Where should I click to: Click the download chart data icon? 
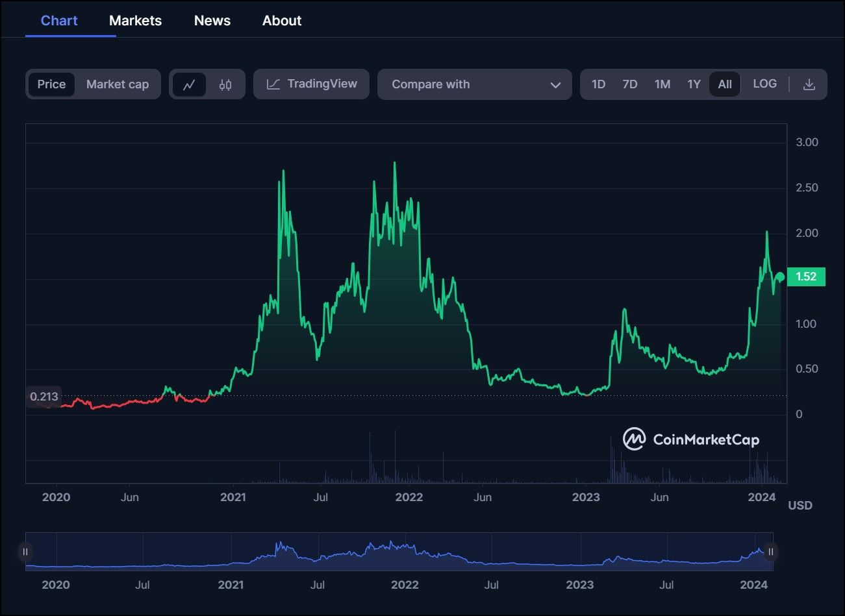(x=809, y=84)
